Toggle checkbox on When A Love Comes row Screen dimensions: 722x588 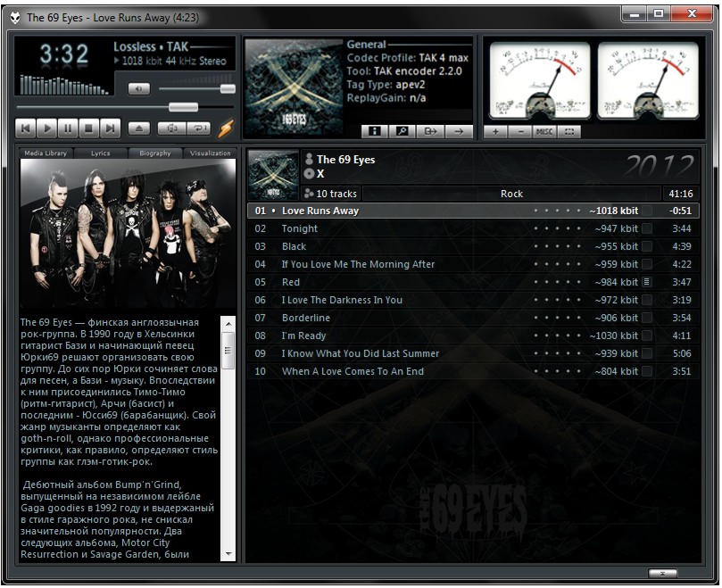tap(647, 371)
